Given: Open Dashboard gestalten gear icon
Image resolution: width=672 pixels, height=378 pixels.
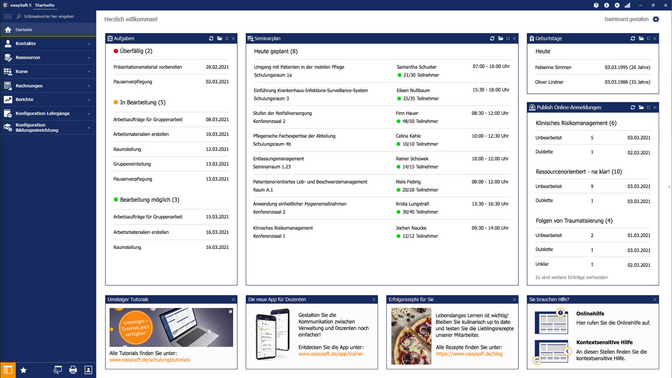Looking at the screenshot, I should click(656, 19).
